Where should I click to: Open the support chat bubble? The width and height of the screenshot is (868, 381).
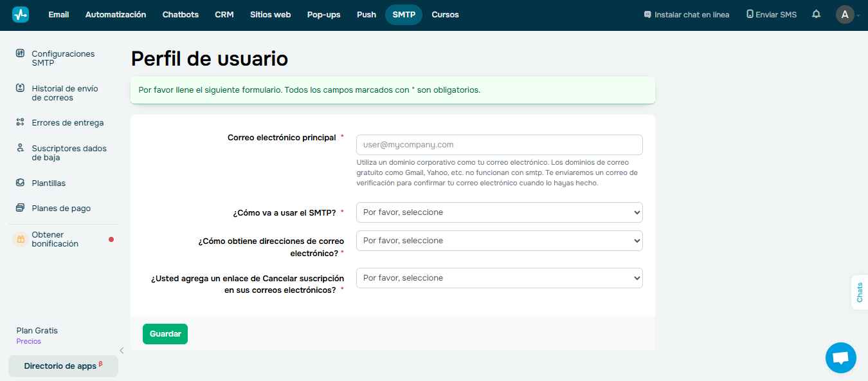coord(840,357)
